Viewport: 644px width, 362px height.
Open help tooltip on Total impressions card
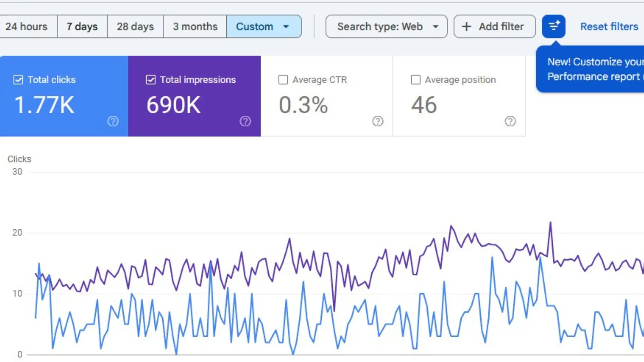[245, 121]
